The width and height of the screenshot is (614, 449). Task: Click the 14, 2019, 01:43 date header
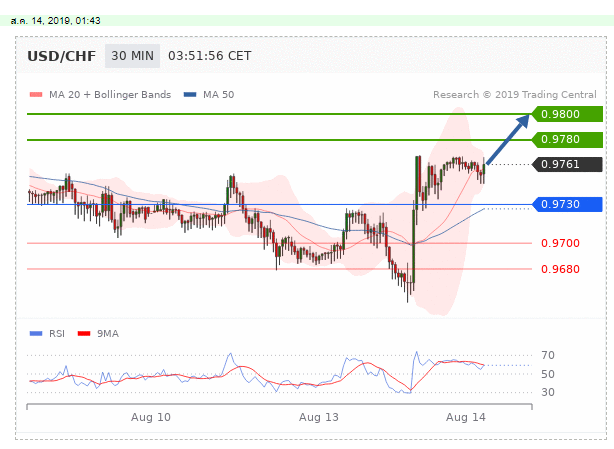coord(56,21)
